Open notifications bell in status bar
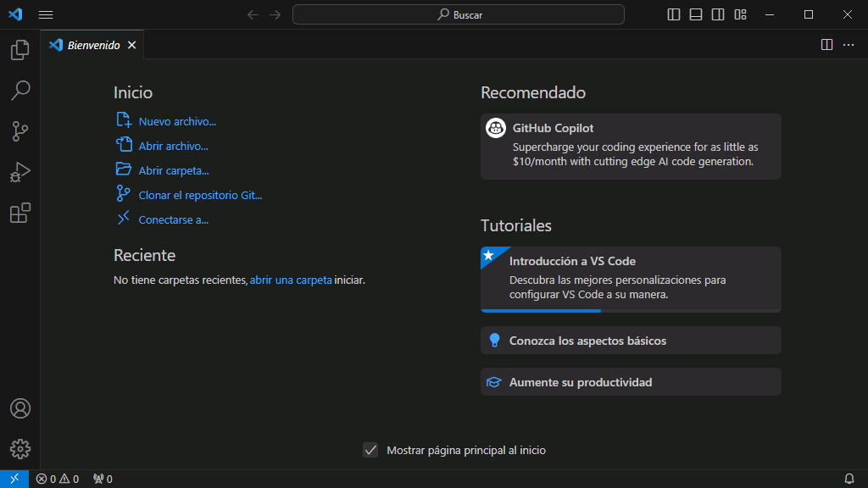The width and height of the screenshot is (868, 488). tap(849, 480)
